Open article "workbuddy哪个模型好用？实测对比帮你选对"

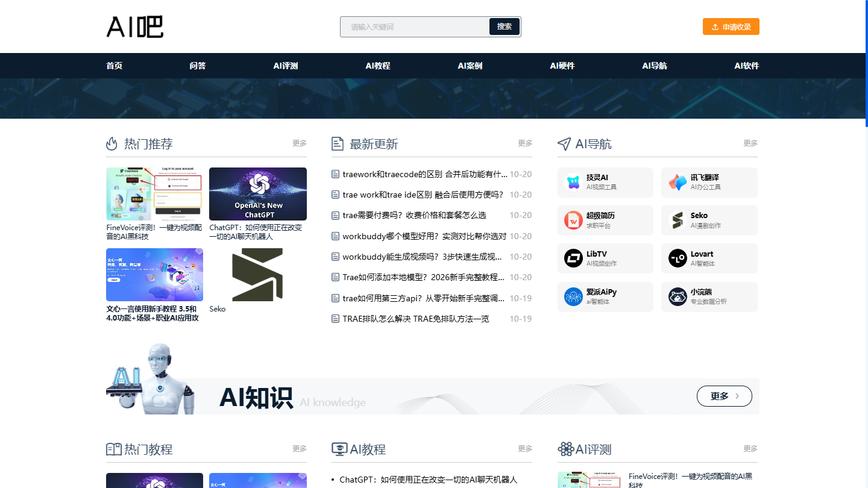coord(424,236)
